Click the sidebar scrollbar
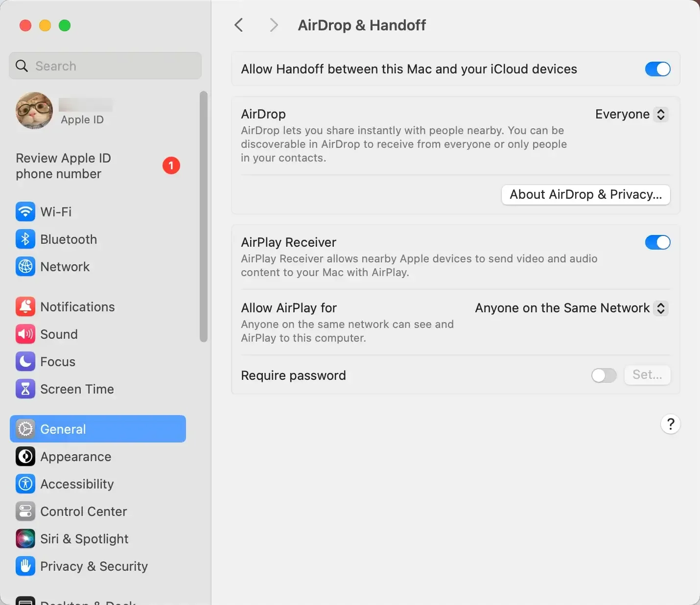700x605 pixels. pos(204,217)
